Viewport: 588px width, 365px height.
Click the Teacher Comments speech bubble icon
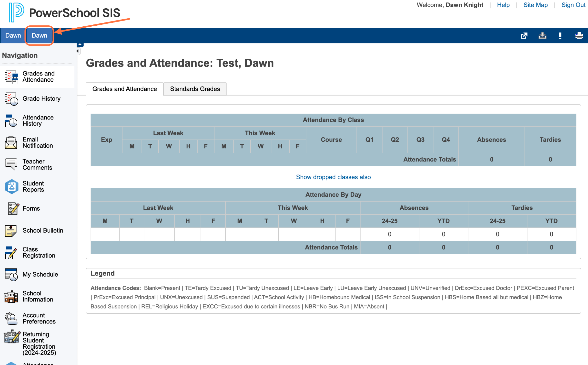11,164
